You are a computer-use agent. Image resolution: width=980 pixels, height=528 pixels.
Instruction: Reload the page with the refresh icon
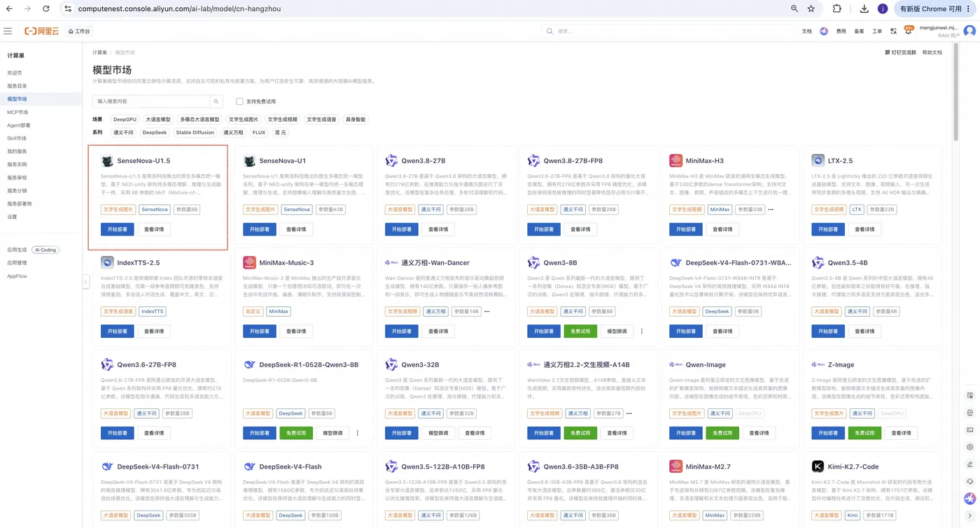coord(45,9)
